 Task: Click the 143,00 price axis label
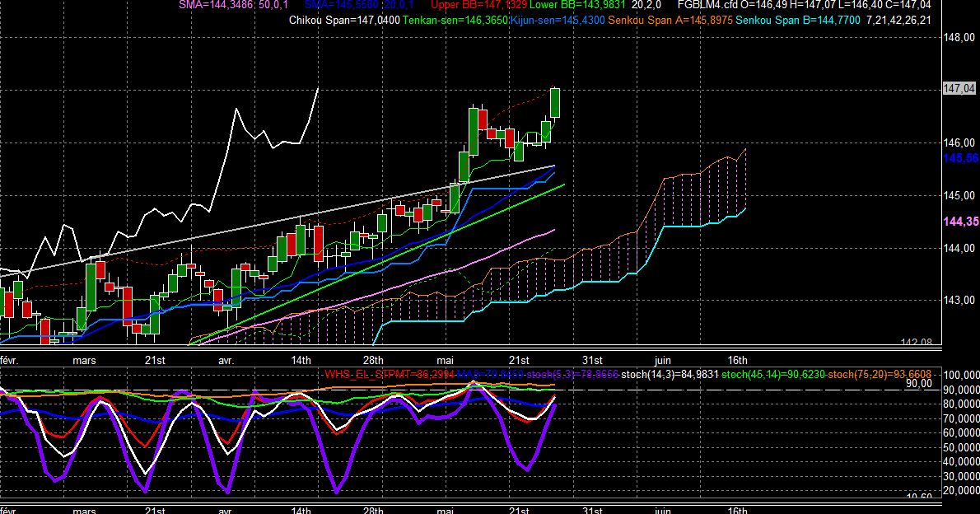point(959,300)
